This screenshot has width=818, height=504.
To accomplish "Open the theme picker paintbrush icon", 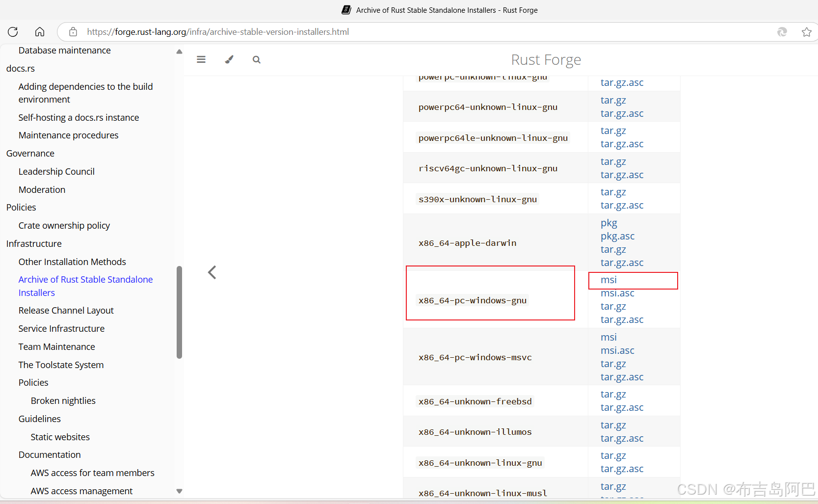I will pos(229,59).
